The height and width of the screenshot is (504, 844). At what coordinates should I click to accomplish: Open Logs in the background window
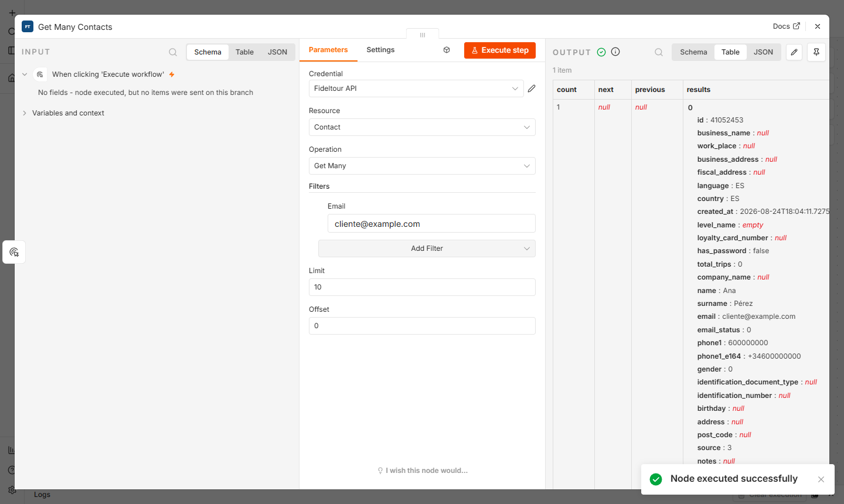pos(42,495)
